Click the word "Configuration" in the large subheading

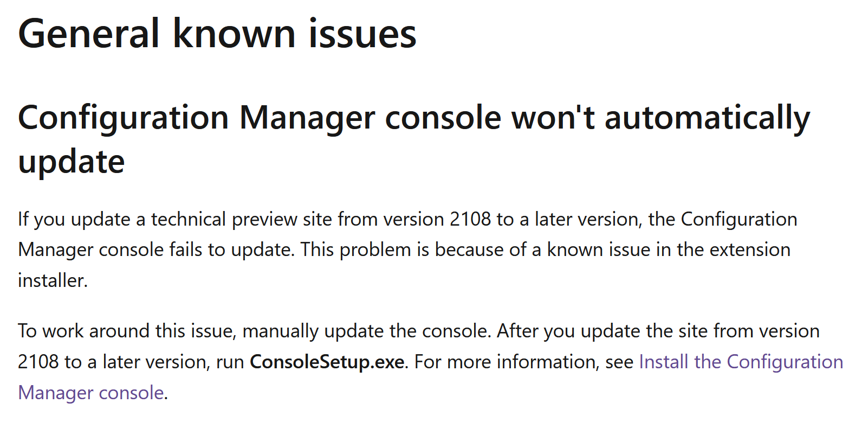pos(124,118)
